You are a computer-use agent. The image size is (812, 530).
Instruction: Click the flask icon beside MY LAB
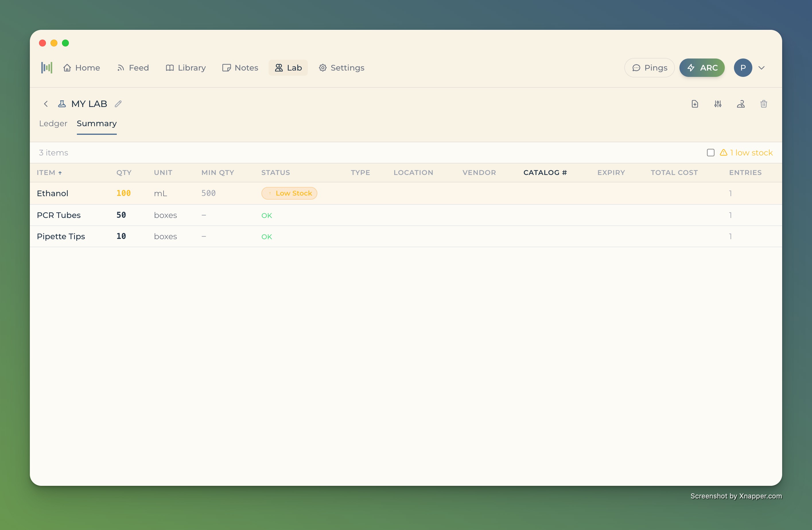[x=62, y=104]
